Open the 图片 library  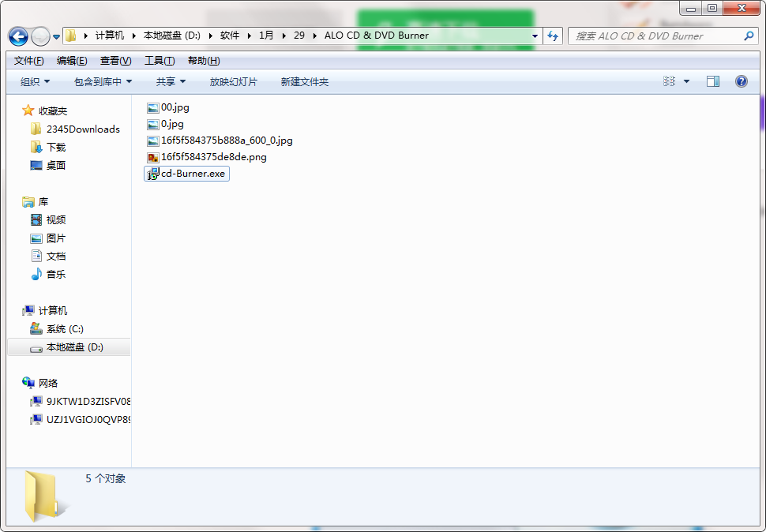(x=48, y=238)
